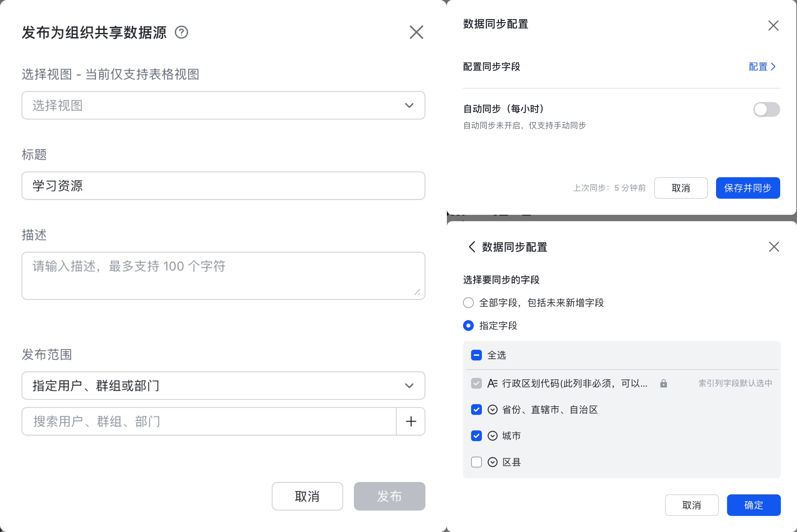
Task: Click the single-select icon beside 城市
Action: 492,436
